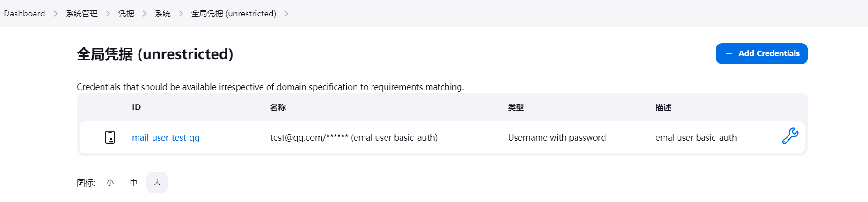Image resolution: width=868 pixels, height=202 pixels.
Task: Expand chevron after 系统管理 breadcrumb
Action: 108,14
